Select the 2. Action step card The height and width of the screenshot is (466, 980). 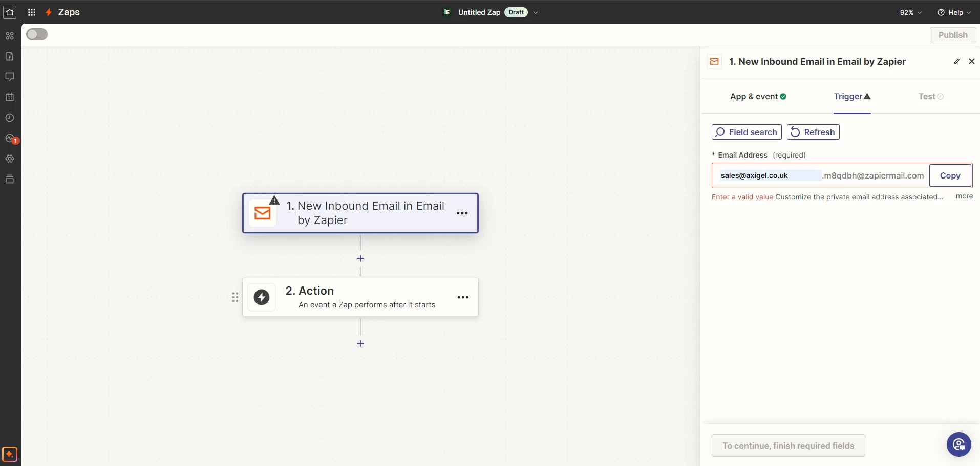coord(360,297)
